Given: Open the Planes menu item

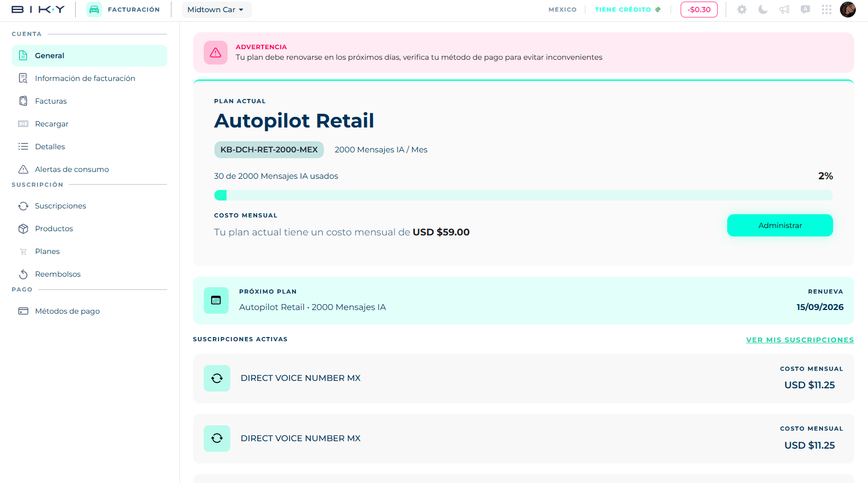Looking at the screenshot, I should coord(89,251).
